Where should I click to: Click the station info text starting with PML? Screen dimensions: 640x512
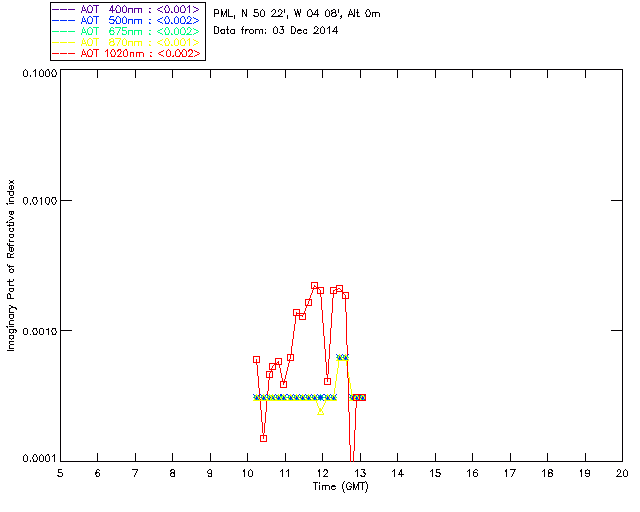tap(297, 13)
